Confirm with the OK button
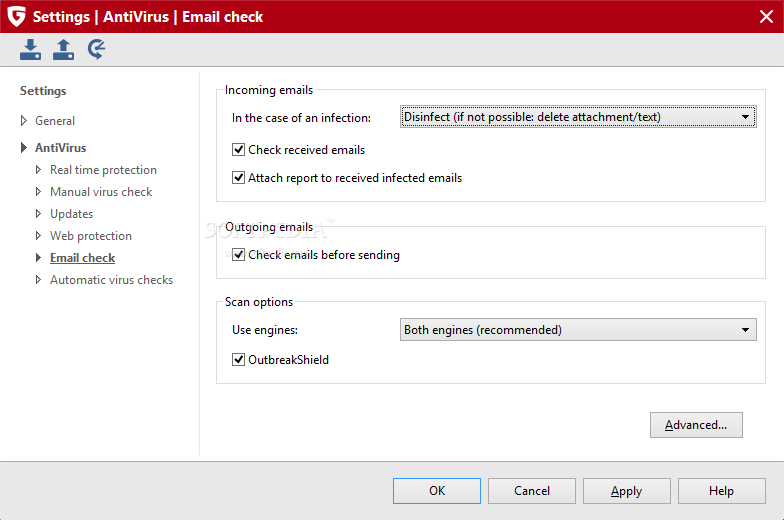Screen dimensions: 784x520 pyautogui.click(x=437, y=491)
